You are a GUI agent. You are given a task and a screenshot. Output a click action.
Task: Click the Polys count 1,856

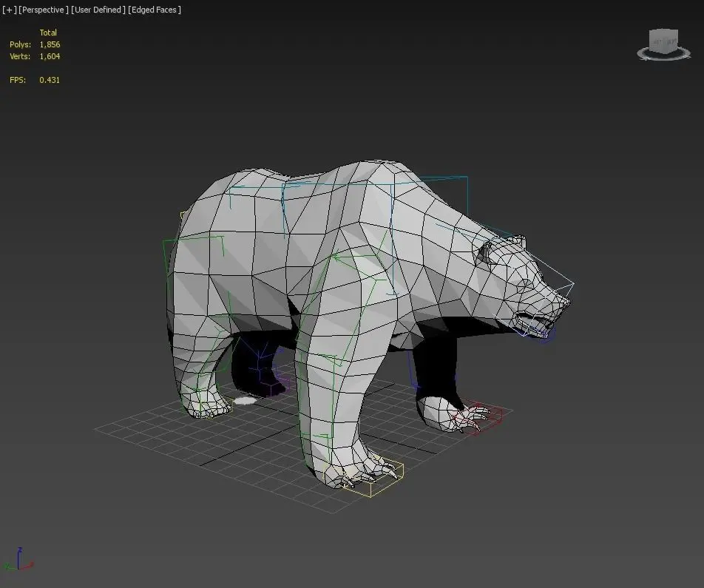click(50, 44)
